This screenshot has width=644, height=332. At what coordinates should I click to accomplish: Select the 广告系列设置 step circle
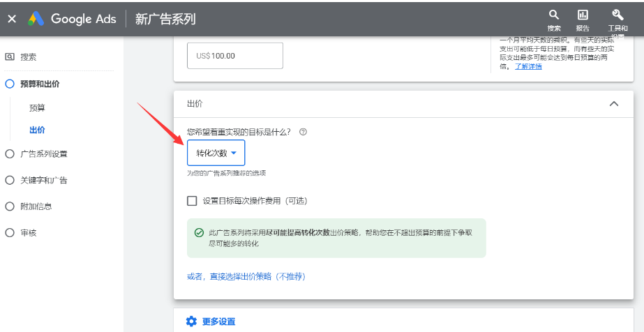10,154
